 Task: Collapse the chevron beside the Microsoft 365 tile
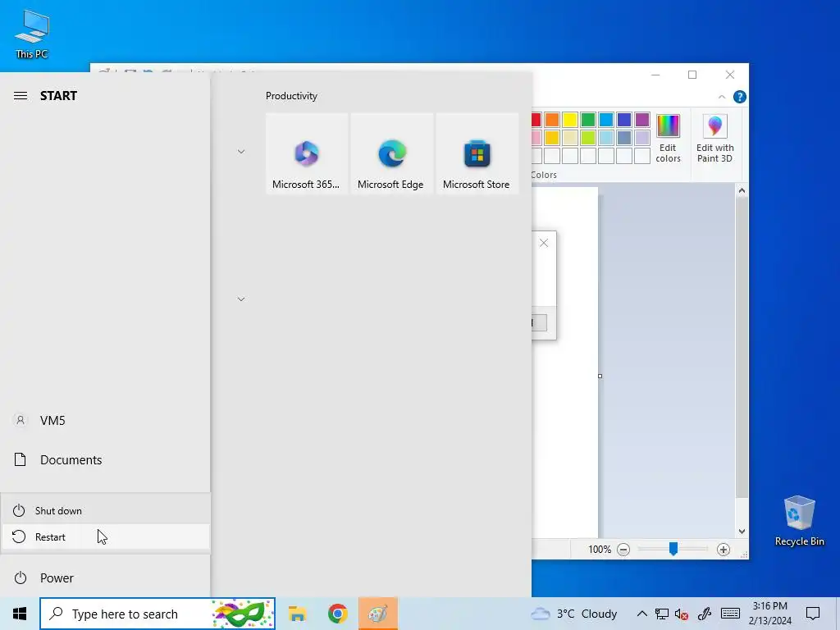[241, 152]
